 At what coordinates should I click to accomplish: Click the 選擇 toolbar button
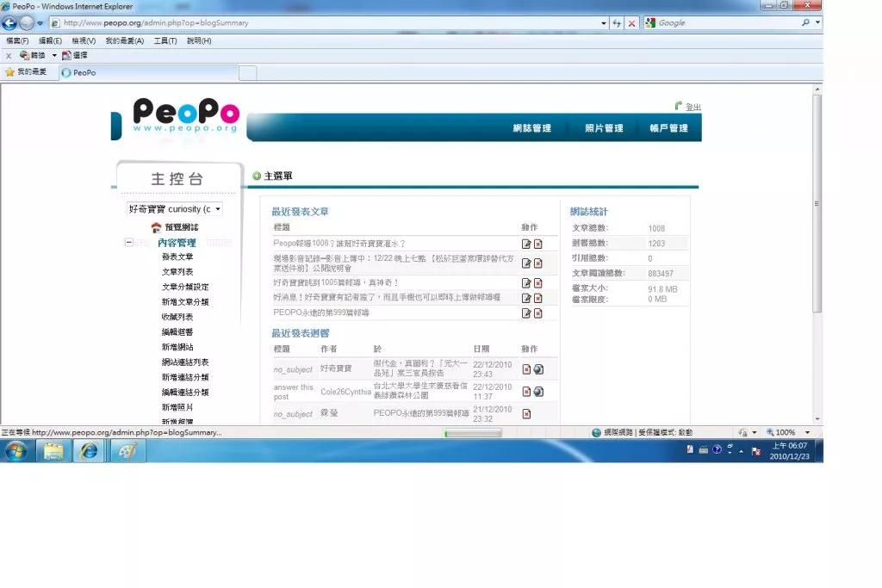(x=75, y=55)
